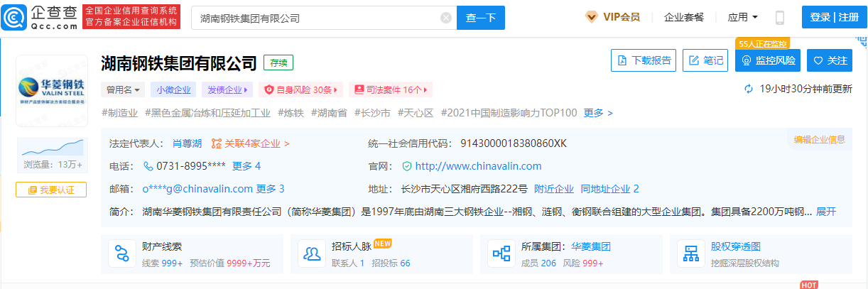Open the 所属集团 group structure icon
Viewport: 868px width, 289px height.
click(501, 254)
